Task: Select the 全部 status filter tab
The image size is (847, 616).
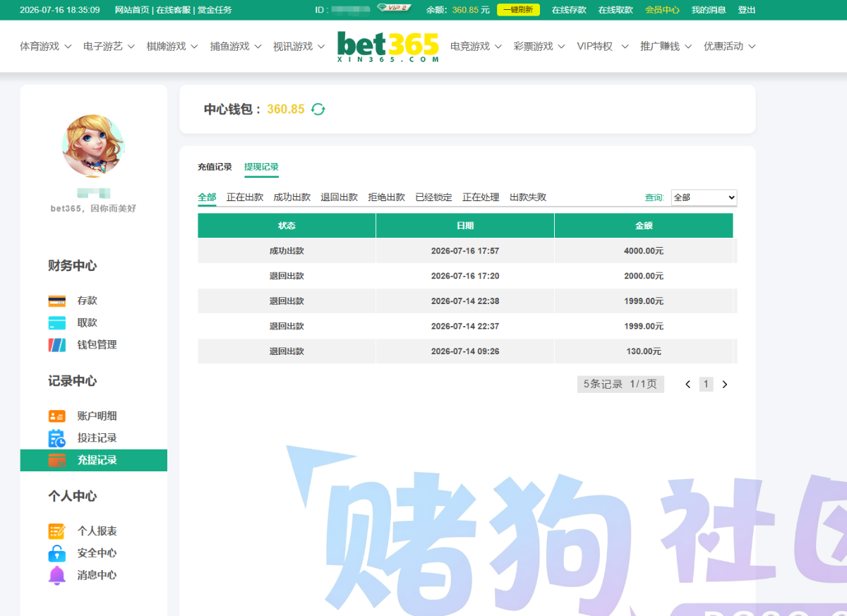Action: (207, 198)
